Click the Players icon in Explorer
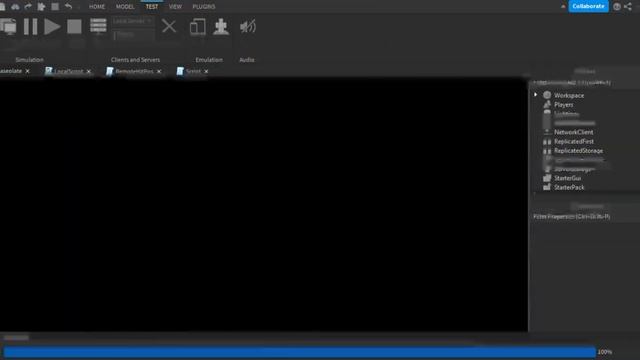 click(547, 104)
